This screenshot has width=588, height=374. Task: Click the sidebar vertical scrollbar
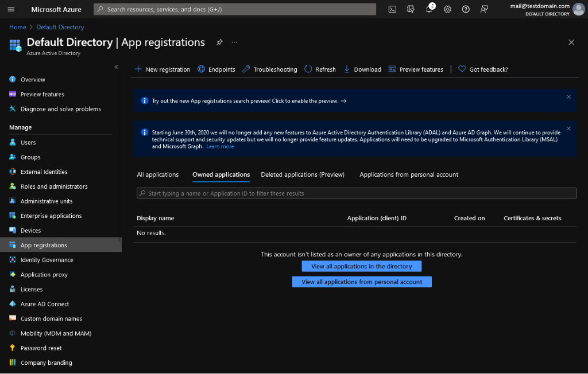tap(120, 157)
